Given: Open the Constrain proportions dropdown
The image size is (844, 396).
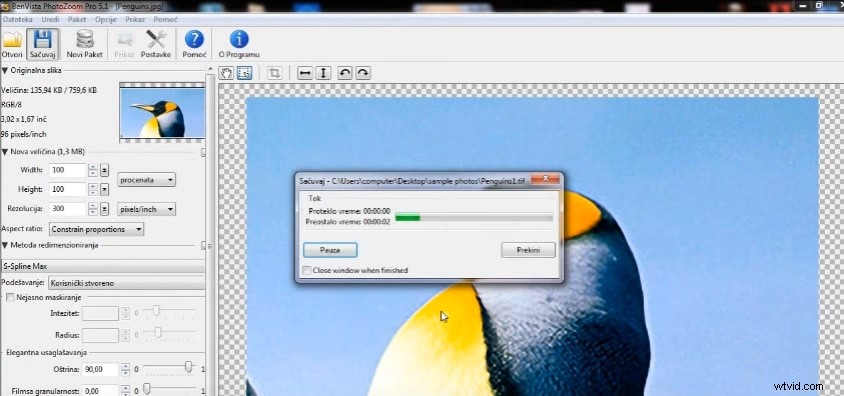Looking at the screenshot, I should [96, 229].
